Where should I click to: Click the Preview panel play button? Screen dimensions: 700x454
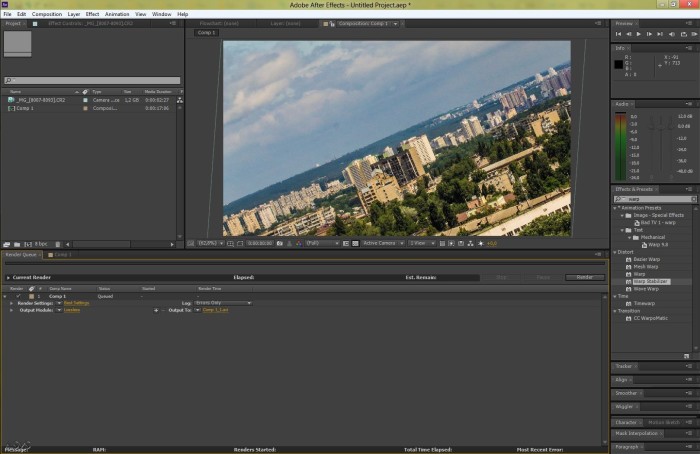[x=639, y=34]
